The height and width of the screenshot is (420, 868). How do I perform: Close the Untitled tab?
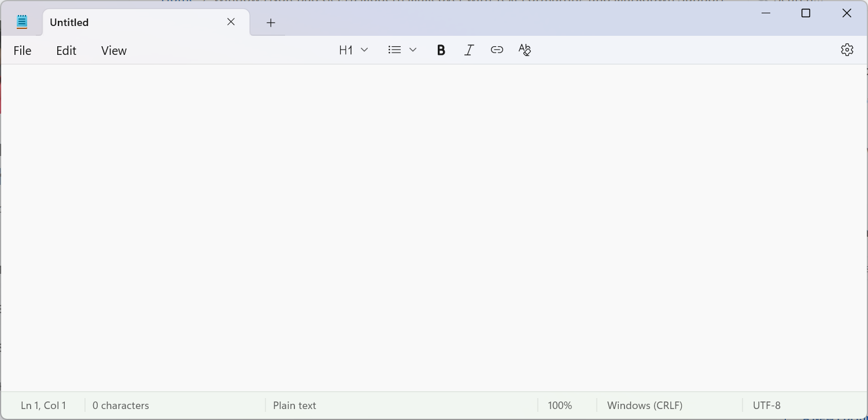coord(231,21)
